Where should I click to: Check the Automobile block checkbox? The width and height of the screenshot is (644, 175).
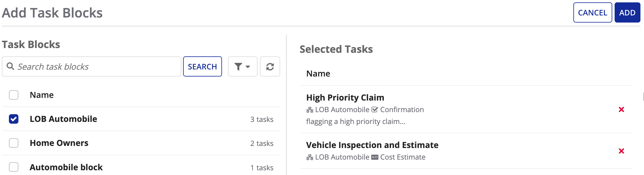(14, 167)
